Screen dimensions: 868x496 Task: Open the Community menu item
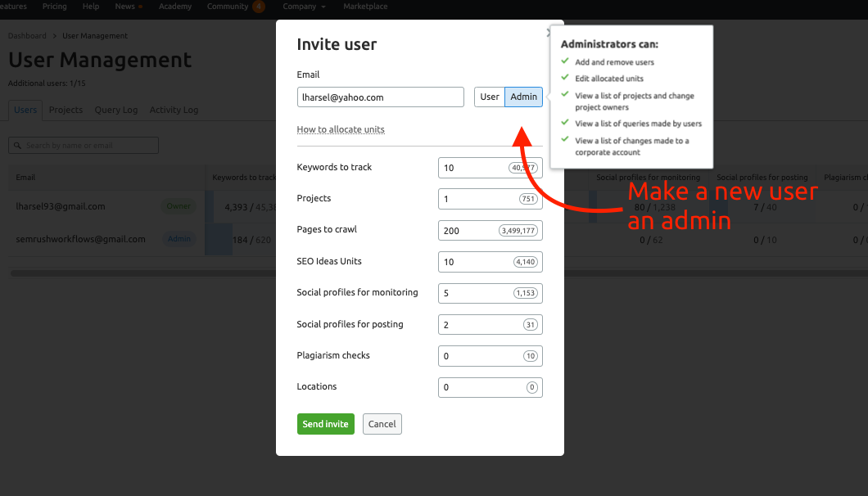pyautogui.click(x=228, y=6)
